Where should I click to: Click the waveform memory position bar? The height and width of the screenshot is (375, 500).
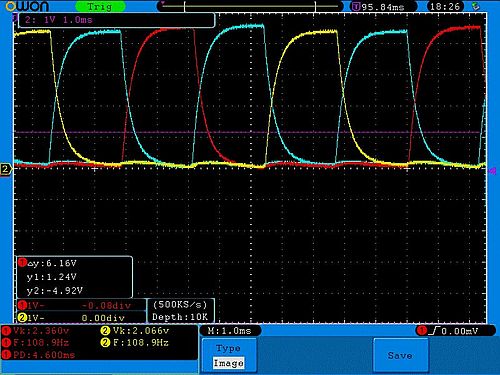[x=249, y=6]
